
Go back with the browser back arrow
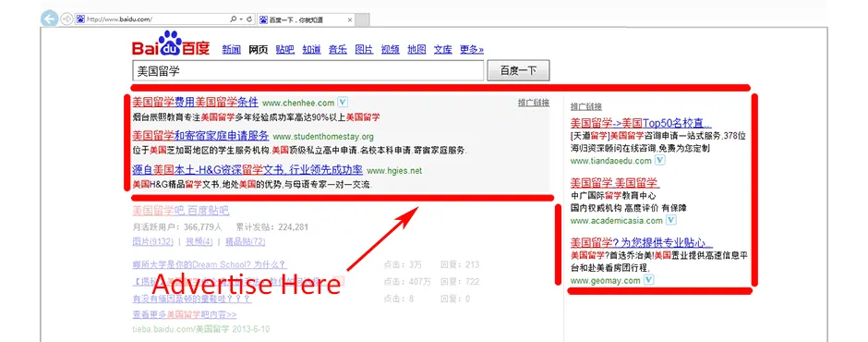[49, 18]
